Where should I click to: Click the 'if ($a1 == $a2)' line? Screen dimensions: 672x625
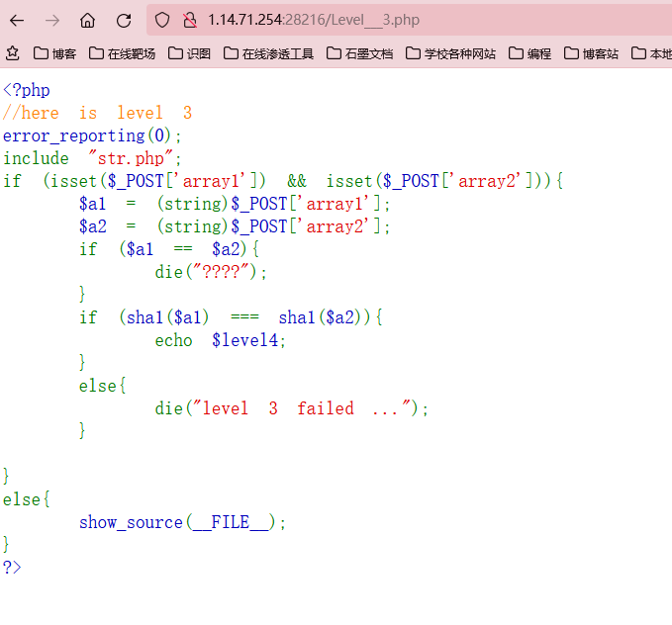(x=169, y=249)
